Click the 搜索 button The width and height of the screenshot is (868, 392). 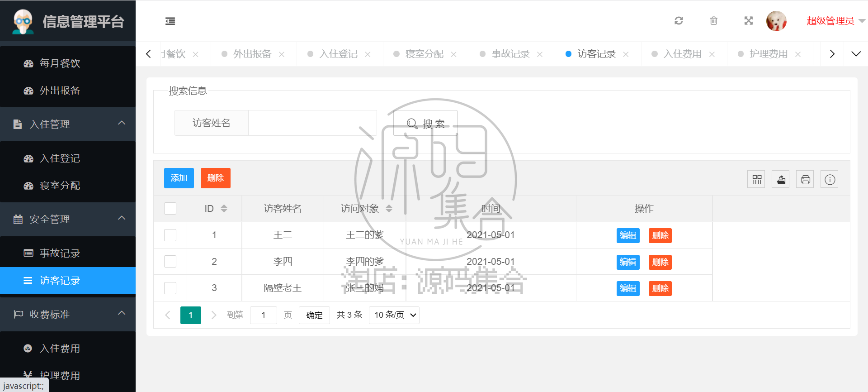425,123
